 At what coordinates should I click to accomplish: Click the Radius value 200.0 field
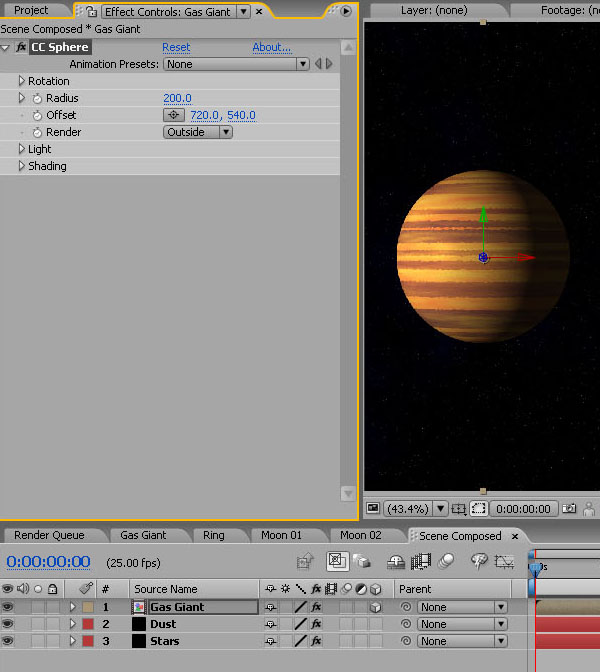click(x=177, y=98)
